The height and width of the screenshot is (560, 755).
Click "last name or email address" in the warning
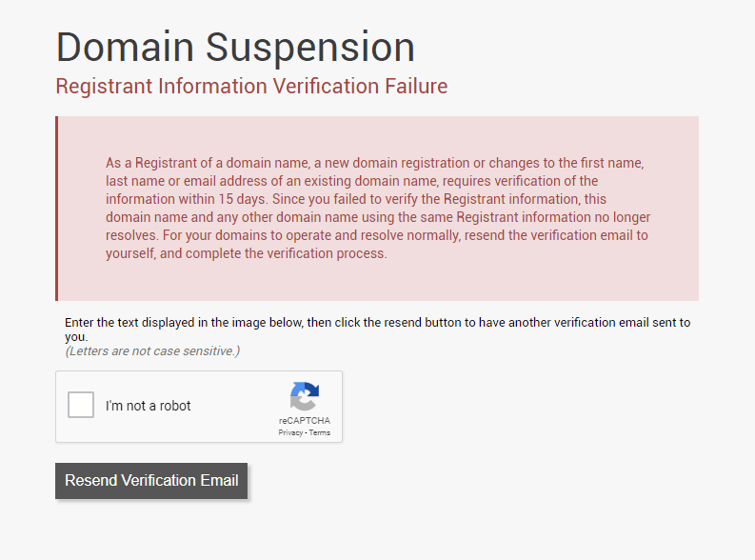[x=187, y=181]
